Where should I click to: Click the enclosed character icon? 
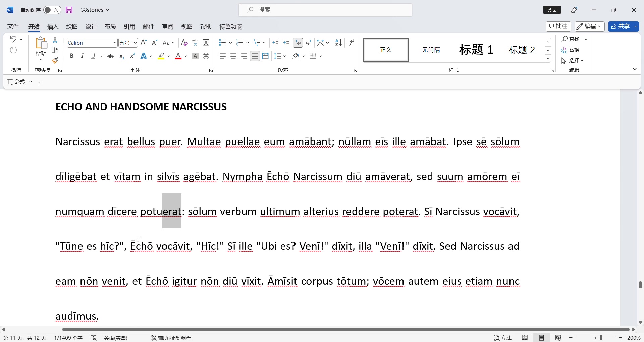206,56
